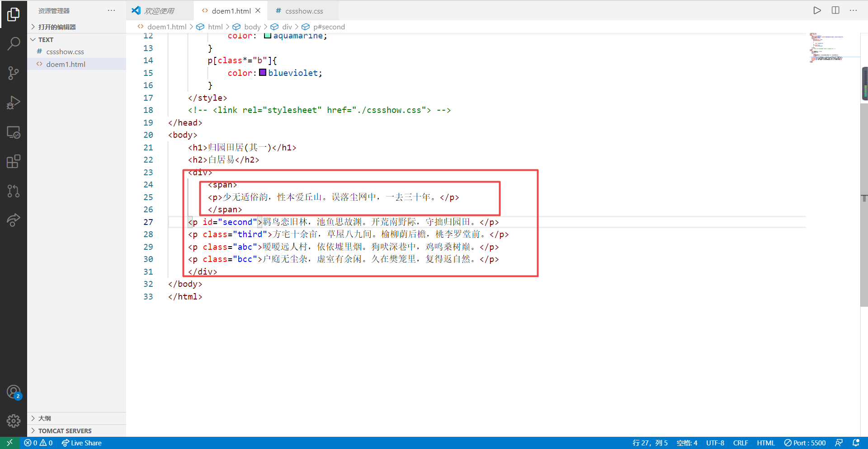Click the div breadcrumb item
Viewport: 868px width, 449px height.
(x=287, y=27)
